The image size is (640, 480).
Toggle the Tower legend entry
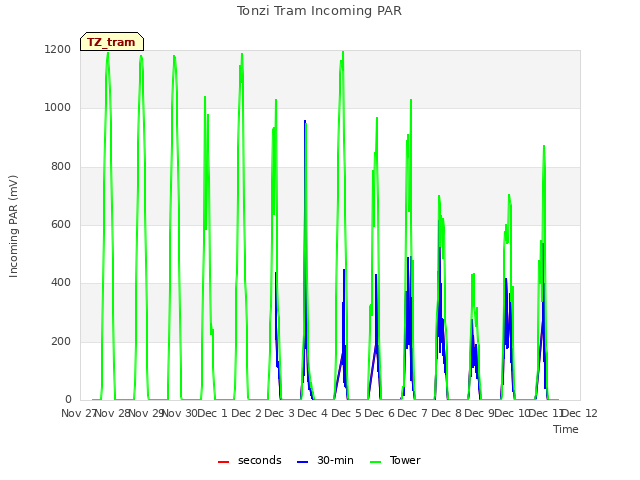pos(395,460)
